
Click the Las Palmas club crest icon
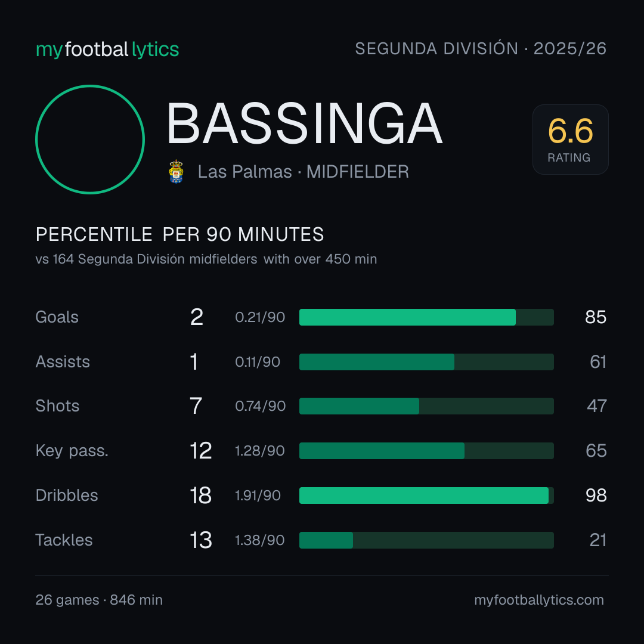point(176,172)
